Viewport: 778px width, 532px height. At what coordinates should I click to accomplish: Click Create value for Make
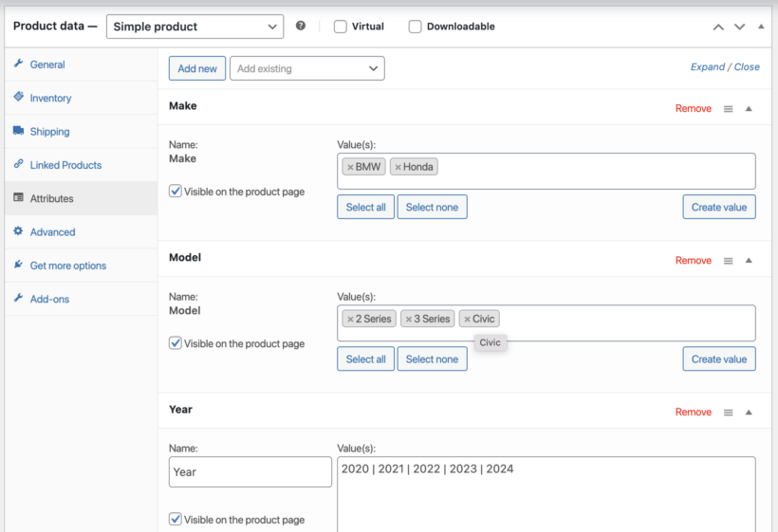pos(719,208)
